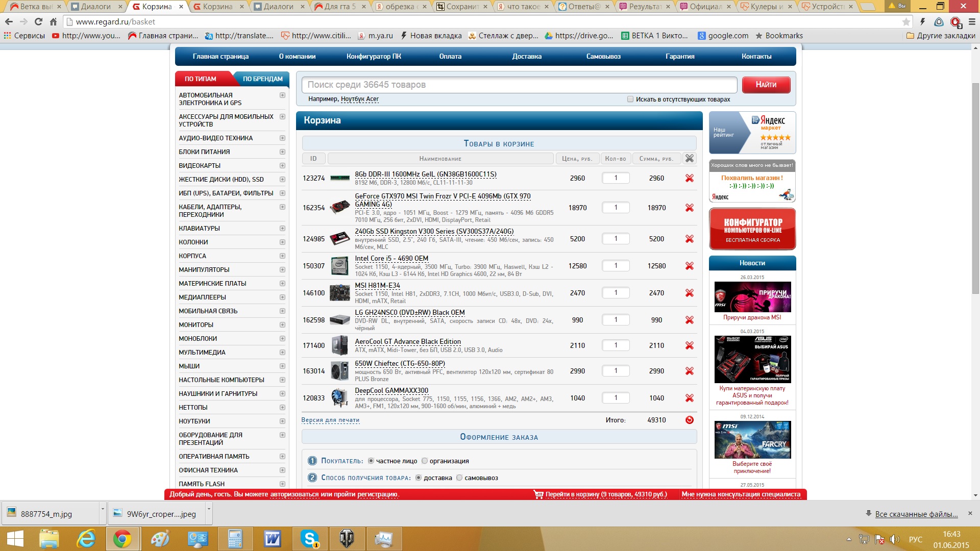Choose the 'самовывоз' delivery radio option
Viewport: 980px width, 551px height.
[459, 478]
